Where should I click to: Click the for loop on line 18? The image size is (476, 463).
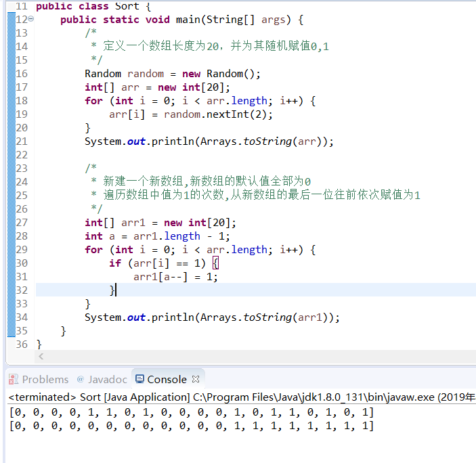click(200, 101)
